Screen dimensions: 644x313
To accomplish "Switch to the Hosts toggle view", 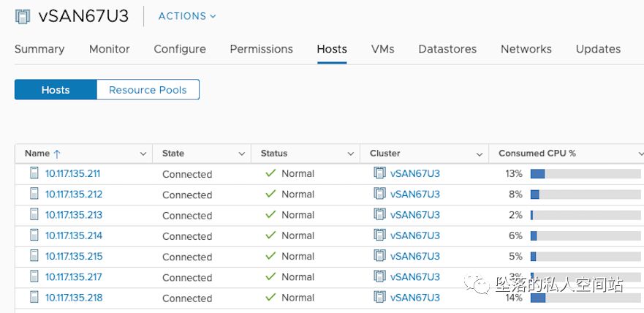I will [x=56, y=90].
